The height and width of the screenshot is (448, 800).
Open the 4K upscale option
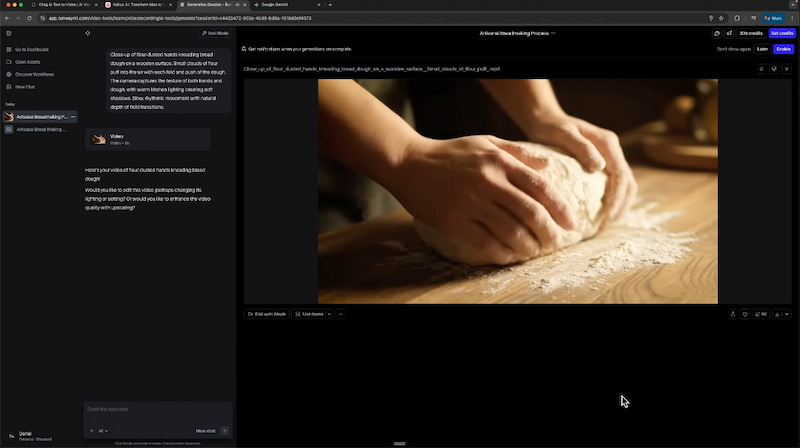[x=761, y=314]
